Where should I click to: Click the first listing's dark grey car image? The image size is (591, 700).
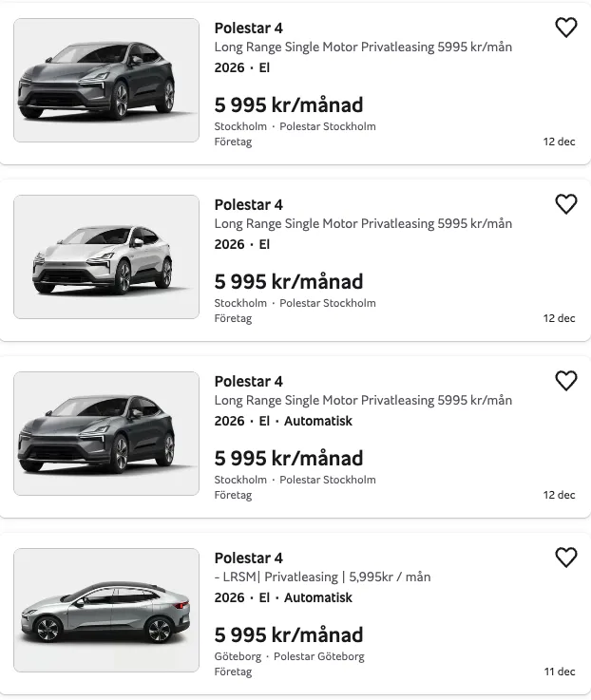[x=106, y=81]
